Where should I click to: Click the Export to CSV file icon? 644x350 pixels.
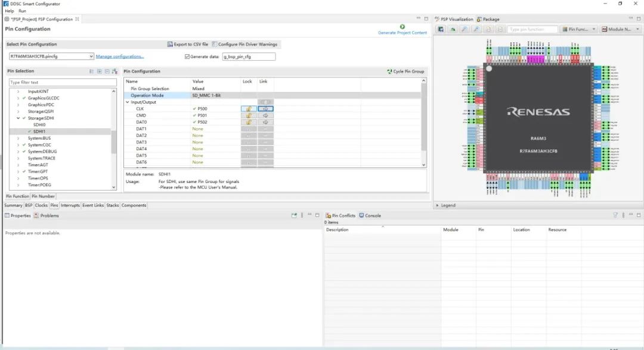(x=169, y=44)
